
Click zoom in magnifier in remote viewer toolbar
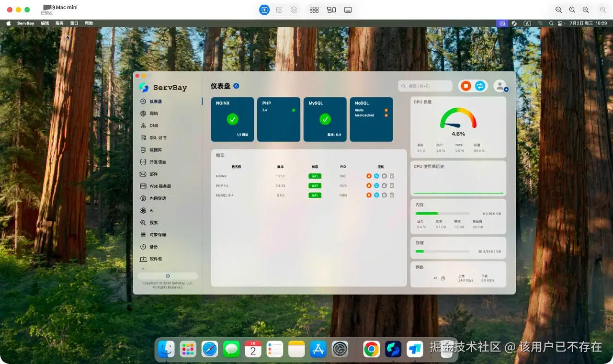[586, 10]
